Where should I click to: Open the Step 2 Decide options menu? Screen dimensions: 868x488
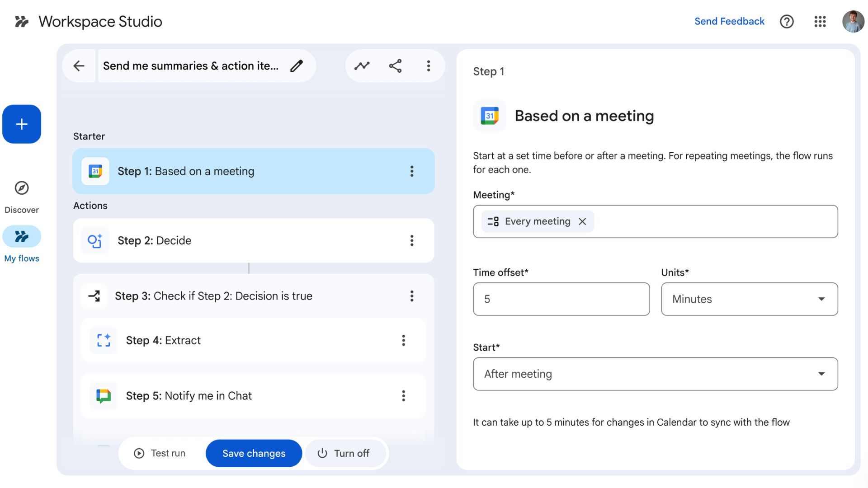pyautogui.click(x=411, y=240)
